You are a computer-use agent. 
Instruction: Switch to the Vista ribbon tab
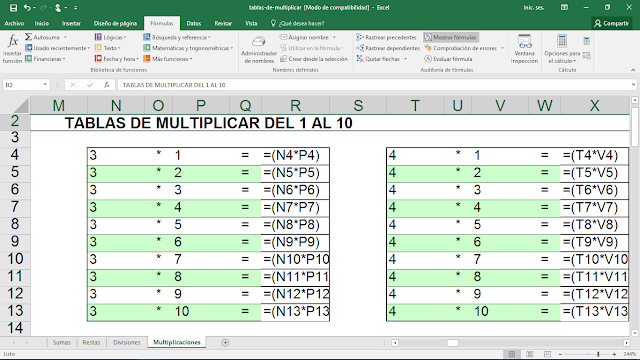251,24
